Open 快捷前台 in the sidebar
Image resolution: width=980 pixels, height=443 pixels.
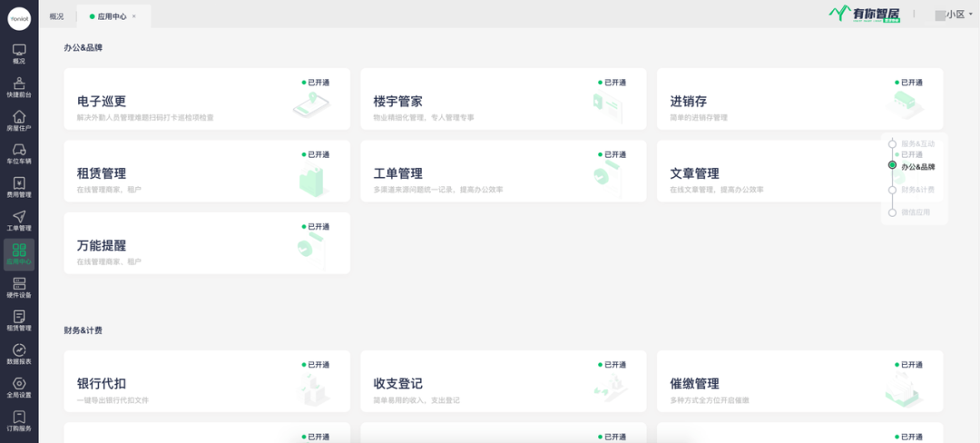click(x=19, y=87)
